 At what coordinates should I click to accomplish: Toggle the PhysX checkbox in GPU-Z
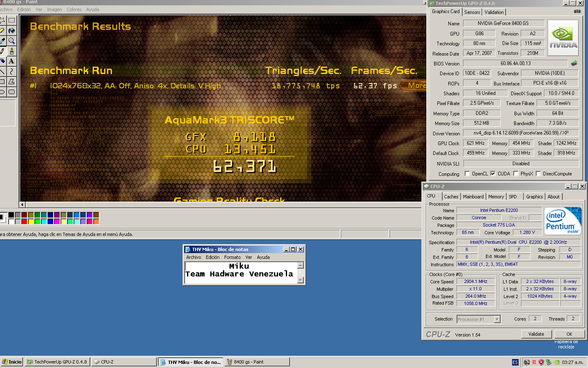click(x=516, y=174)
